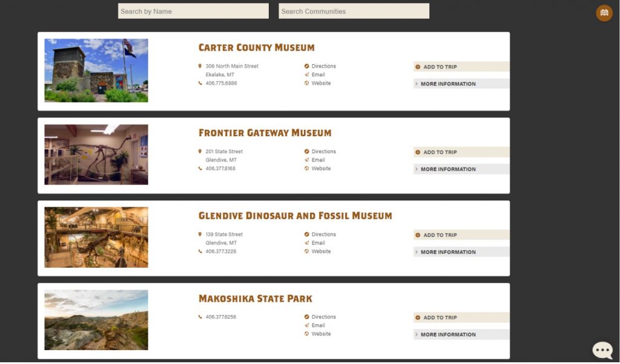The image size is (620, 364).
Task: Email Carter County Museum
Action: click(318, 74)
